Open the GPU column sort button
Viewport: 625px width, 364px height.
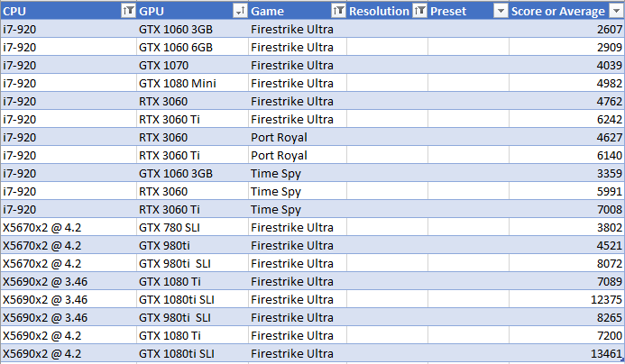[239, 11]
